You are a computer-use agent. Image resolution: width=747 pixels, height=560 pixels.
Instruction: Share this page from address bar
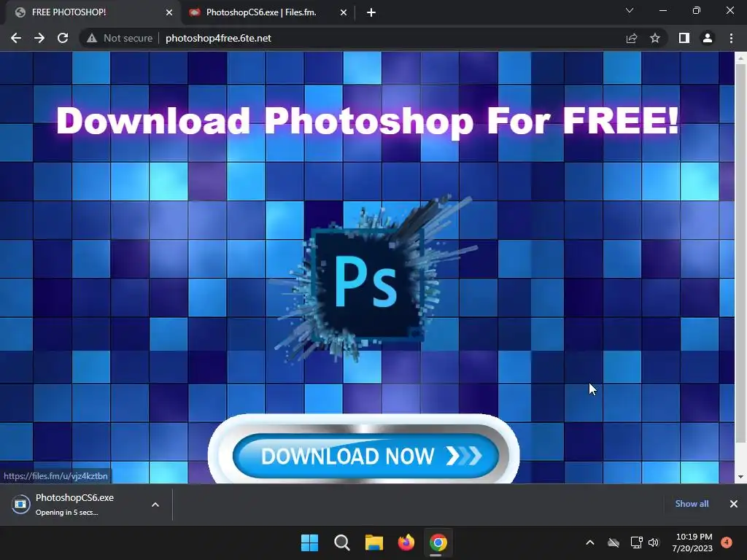point(632,38)
